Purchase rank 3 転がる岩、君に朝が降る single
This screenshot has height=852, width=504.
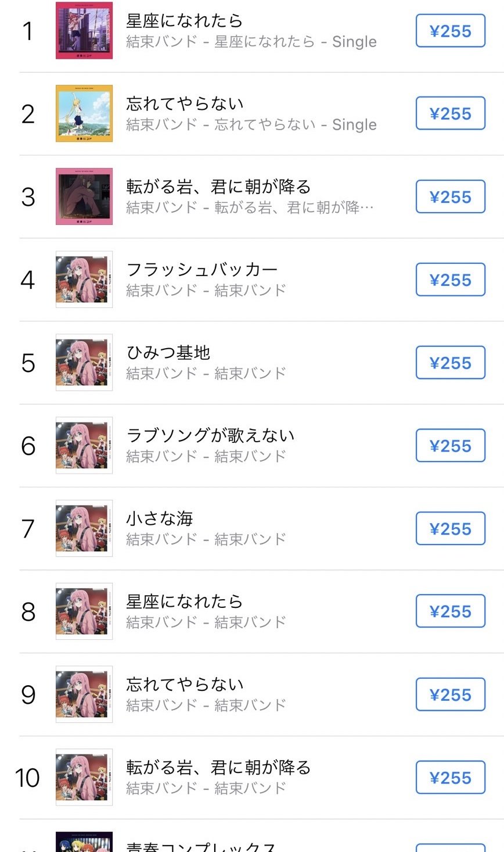coord(450,197)
